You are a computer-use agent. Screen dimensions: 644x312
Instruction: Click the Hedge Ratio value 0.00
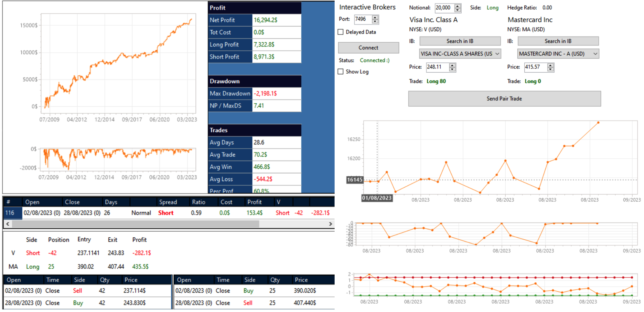[547, 8]
